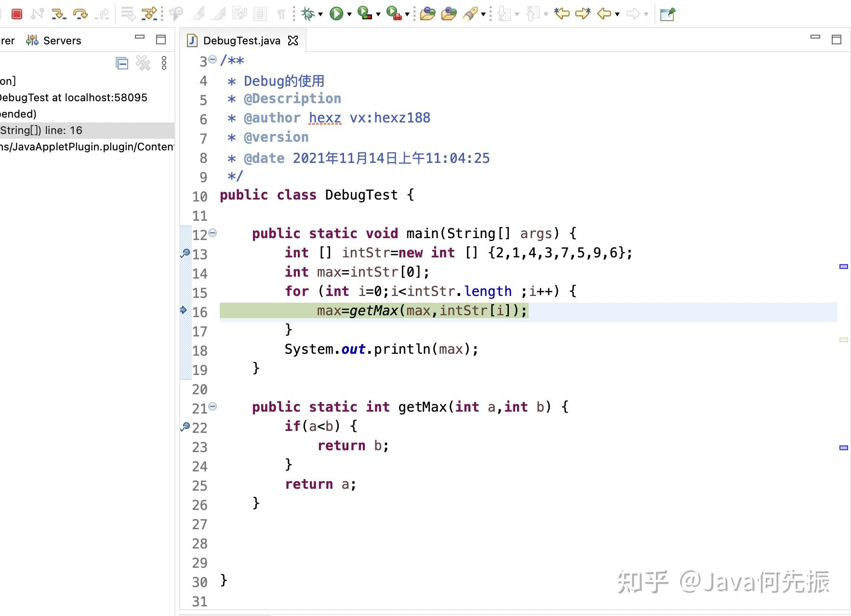Image resolution: width=851 pixels, height=616 pixels.
Task: Click the green overview ruler marker
Action: 844,340
